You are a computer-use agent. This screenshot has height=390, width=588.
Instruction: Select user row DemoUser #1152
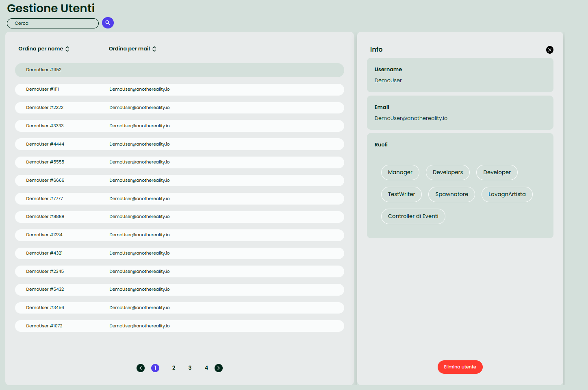[179, 70]
